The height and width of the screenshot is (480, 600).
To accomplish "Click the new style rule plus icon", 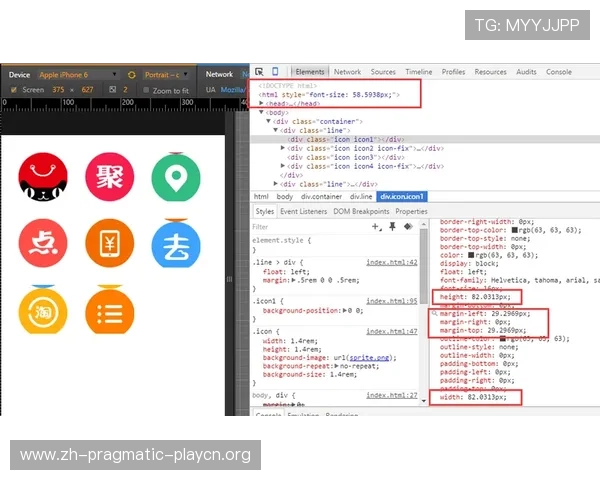I will [377, 227].
